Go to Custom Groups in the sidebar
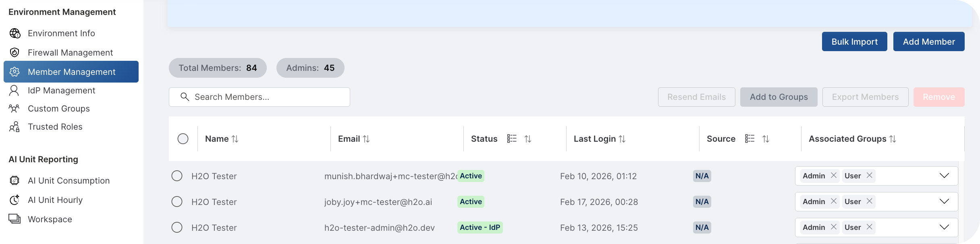This screenshot has height=244, width=980. (58, 109)
